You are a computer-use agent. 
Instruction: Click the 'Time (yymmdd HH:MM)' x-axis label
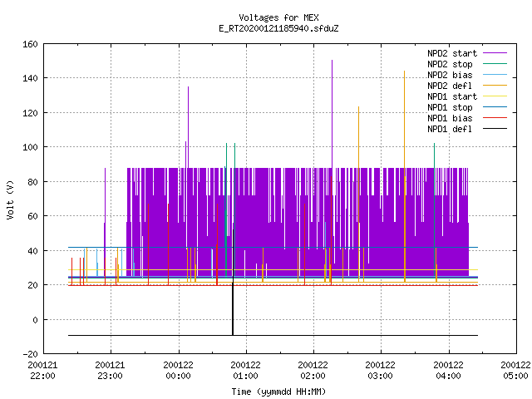[x=278, y=392]
